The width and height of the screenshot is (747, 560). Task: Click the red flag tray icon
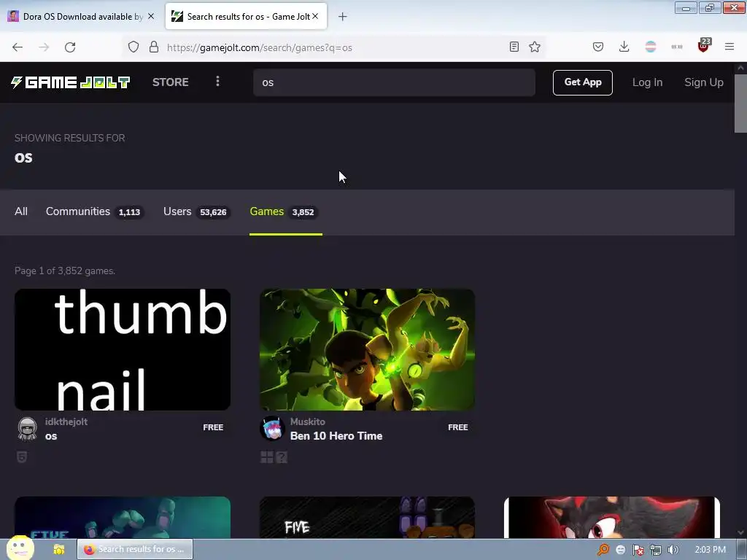638,550
